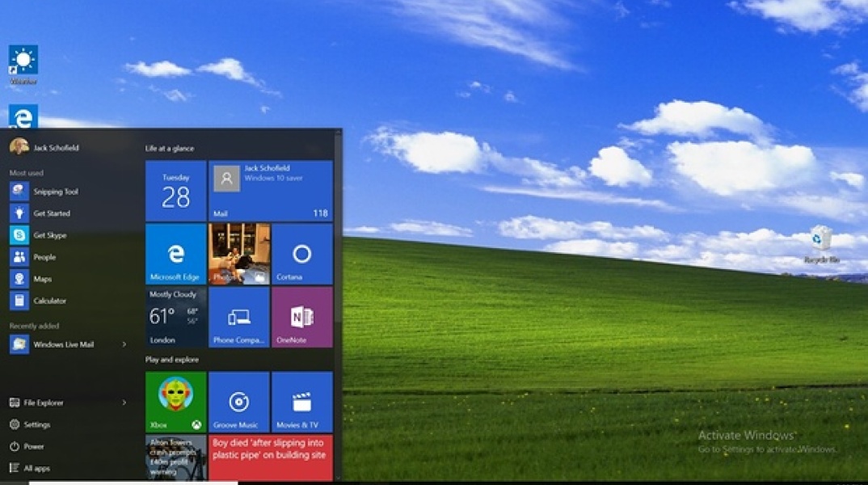Open the Photos tile thumbnail
The width and height of the screenshot is (868, 485).
[x=238, y=254]
